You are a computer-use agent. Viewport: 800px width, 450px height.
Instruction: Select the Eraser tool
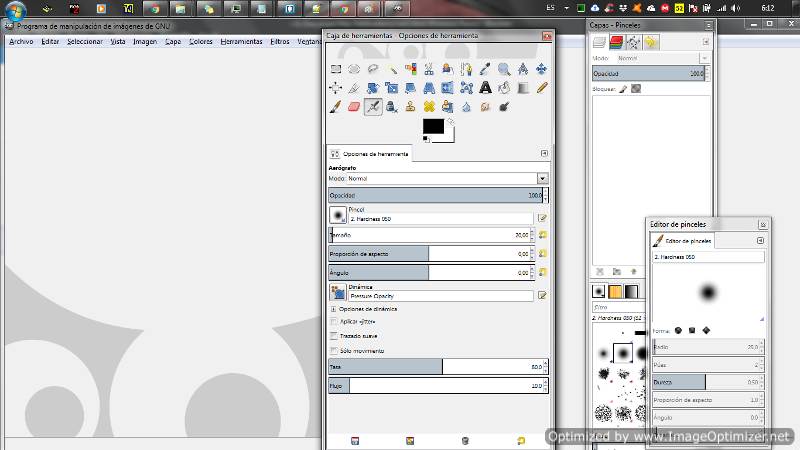tap(354, 107)
